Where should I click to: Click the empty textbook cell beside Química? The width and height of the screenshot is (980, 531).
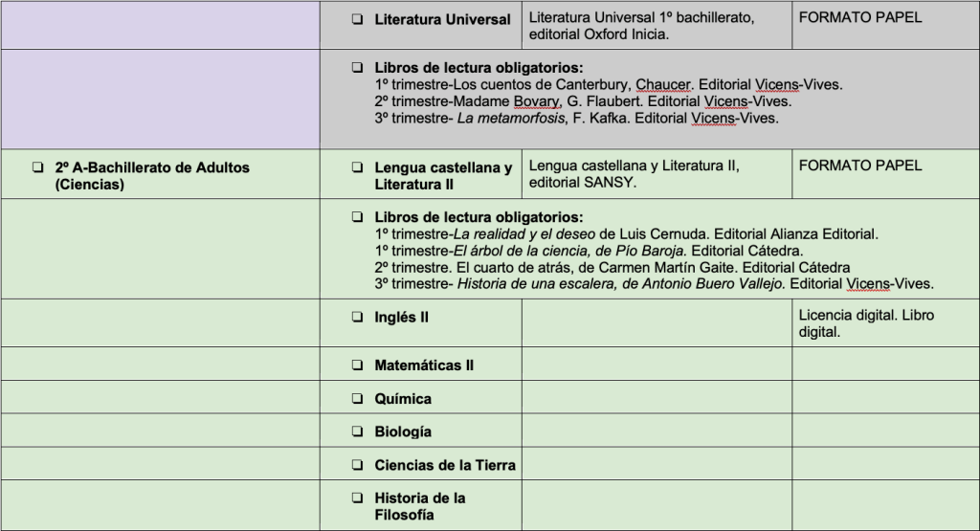657,399
